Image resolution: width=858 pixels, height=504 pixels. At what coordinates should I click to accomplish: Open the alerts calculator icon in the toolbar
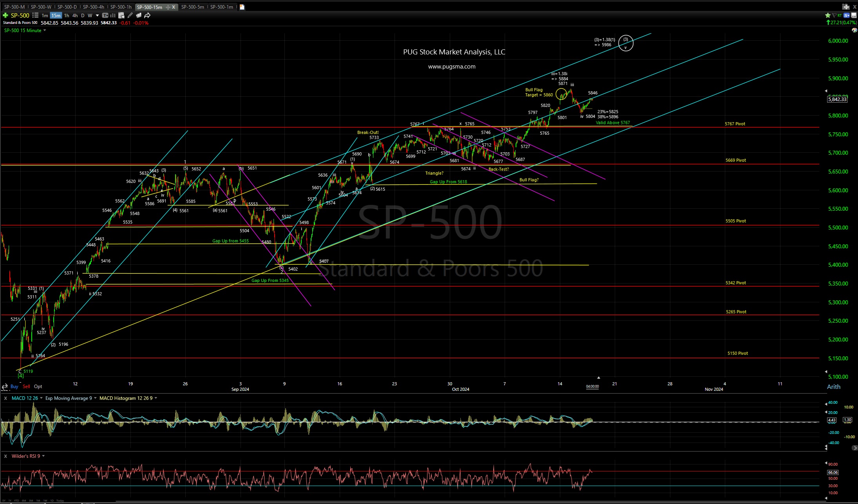122,15
